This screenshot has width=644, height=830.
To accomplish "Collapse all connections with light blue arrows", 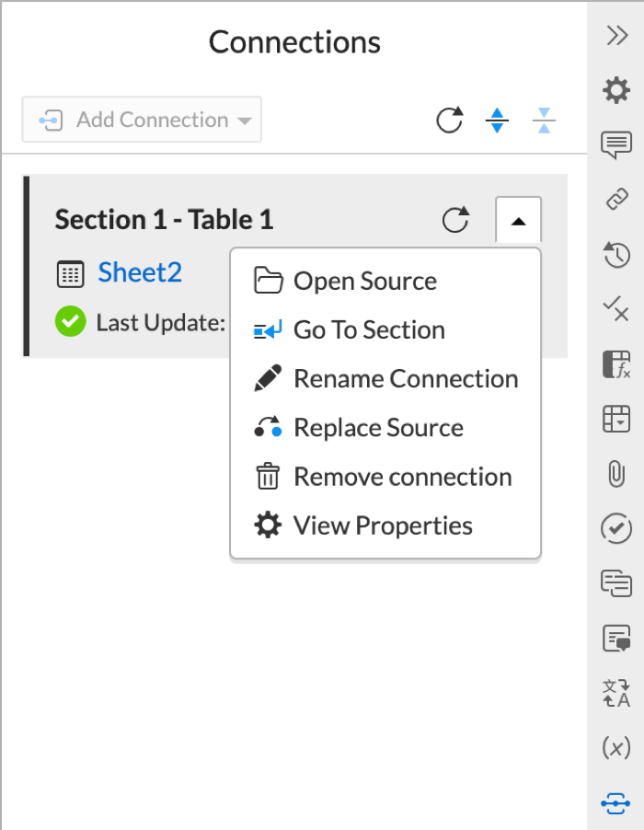I will point(544,121).
